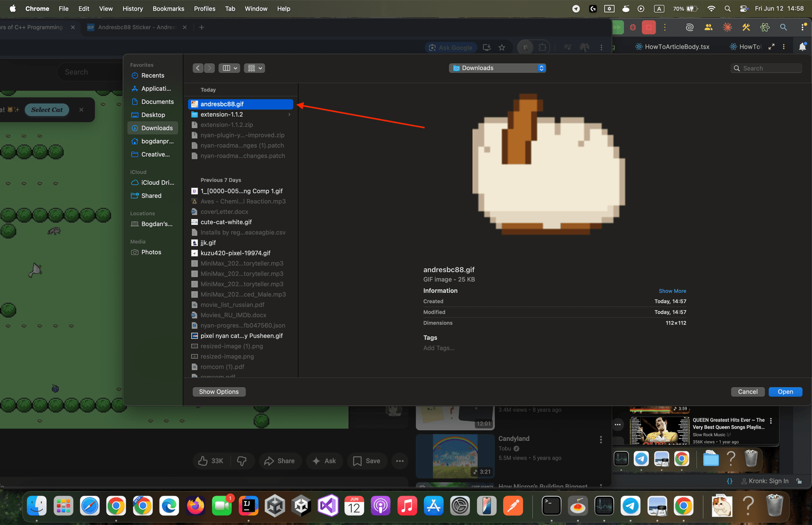Close the Andresbc88 Sticker tab

coord(185,27)
